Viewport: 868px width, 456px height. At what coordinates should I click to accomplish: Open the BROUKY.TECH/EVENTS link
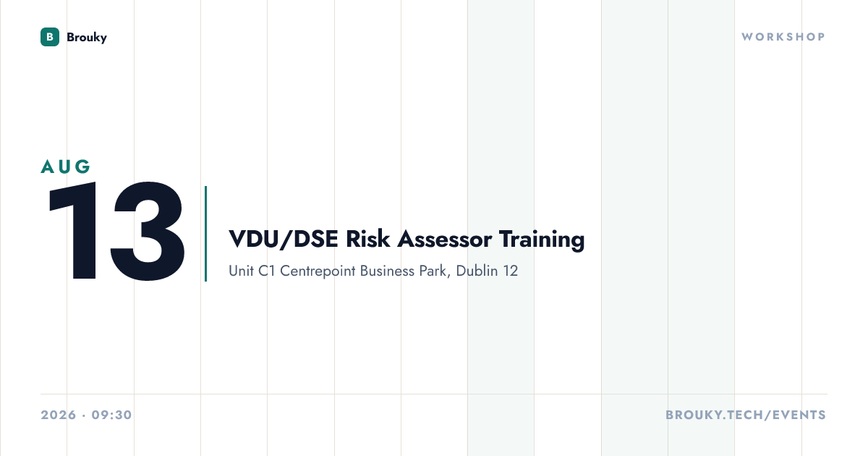click(x=745, y=415)
